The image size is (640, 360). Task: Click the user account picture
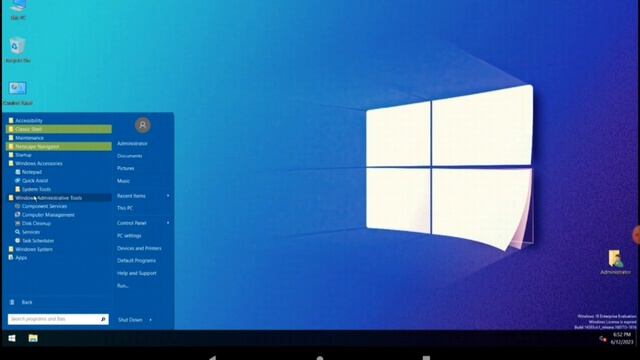click(143, 125)
